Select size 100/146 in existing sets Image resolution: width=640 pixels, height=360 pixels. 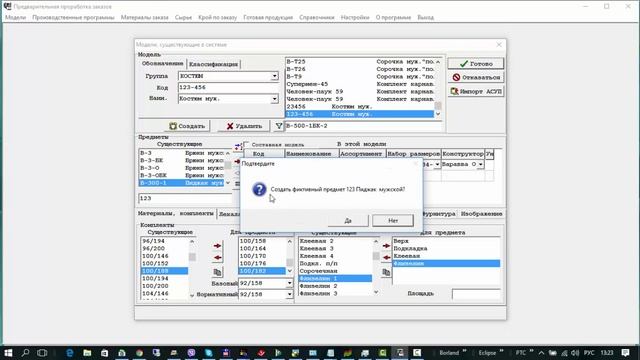point(164,256)
